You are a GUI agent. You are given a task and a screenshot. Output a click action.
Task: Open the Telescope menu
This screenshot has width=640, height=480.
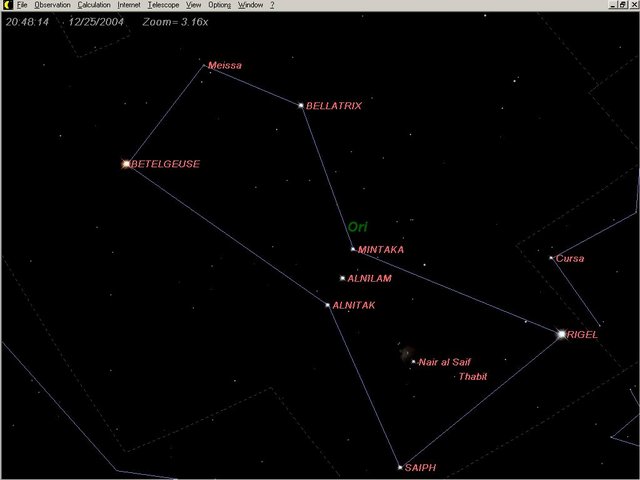click(163, 5)
